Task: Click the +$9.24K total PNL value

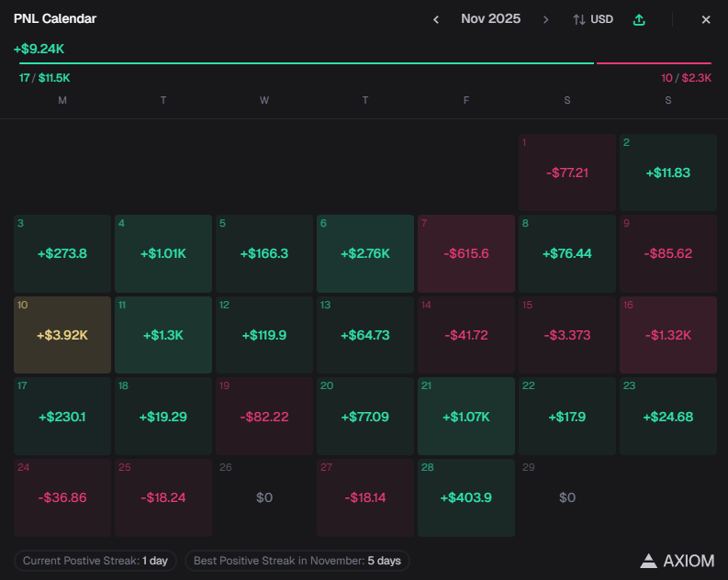Action: pyautogui.click(x=39, y=49)
